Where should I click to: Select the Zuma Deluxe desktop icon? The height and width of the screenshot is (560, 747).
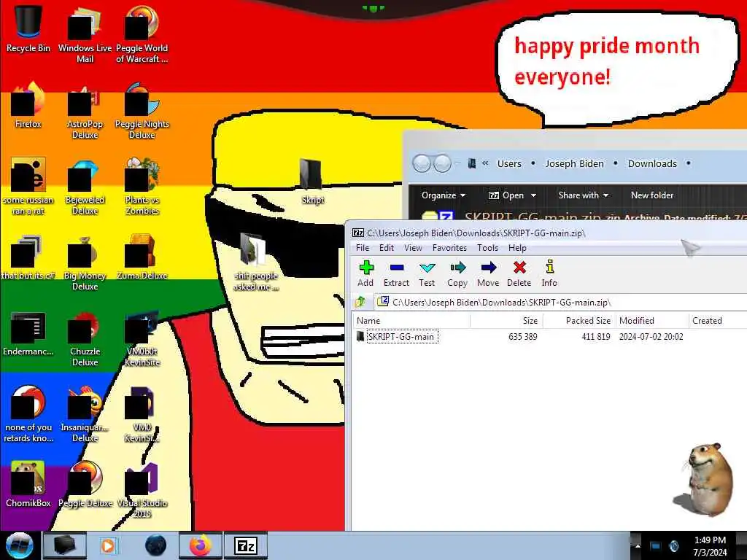click(142, 256)
